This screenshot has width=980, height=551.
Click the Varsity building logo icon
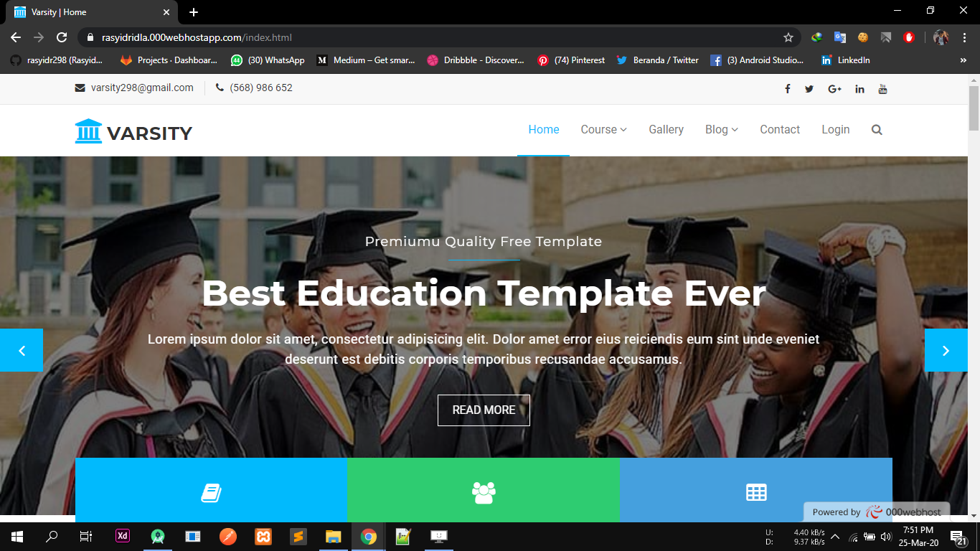pyautogui.click(x=89, y=131)
